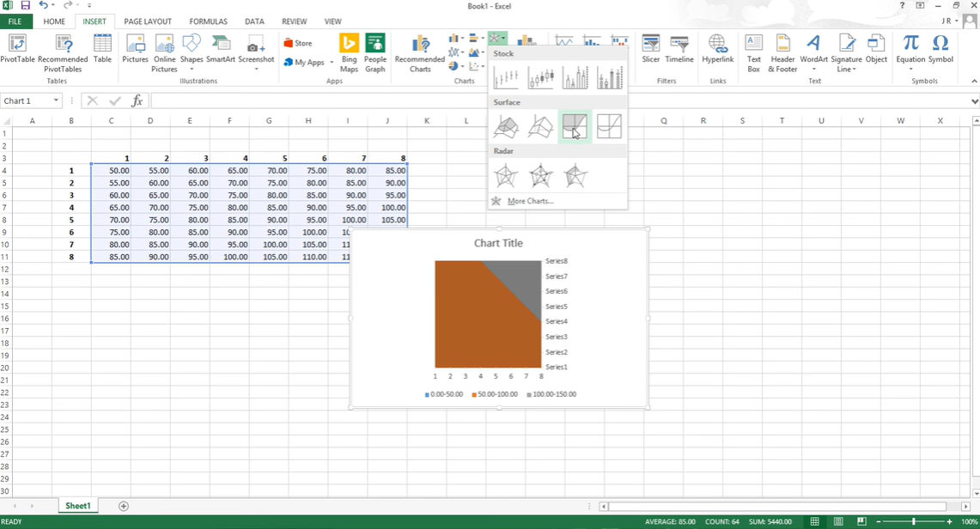Choose the basic Radar chart
The image size is (980, 529).
tap(506, 175)
